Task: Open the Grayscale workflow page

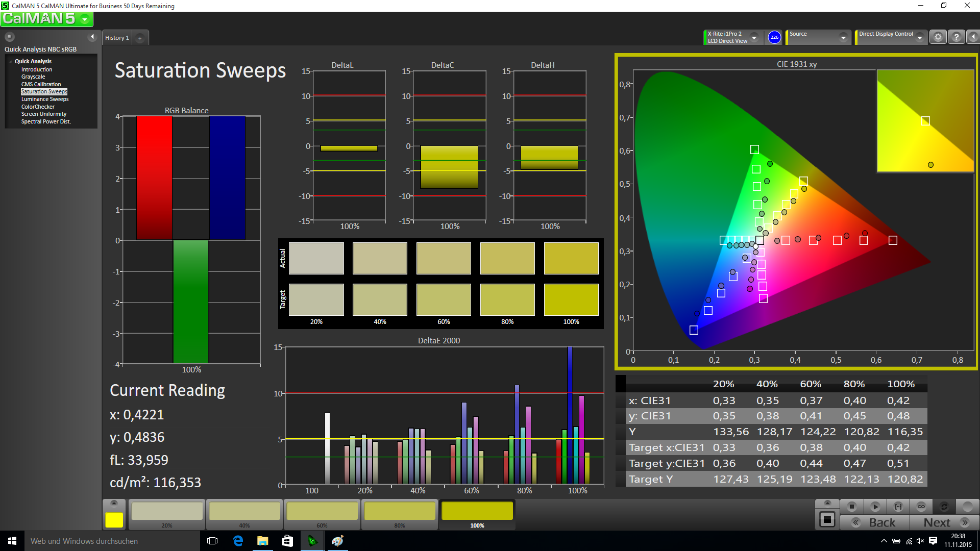Action: click(33, 77)
